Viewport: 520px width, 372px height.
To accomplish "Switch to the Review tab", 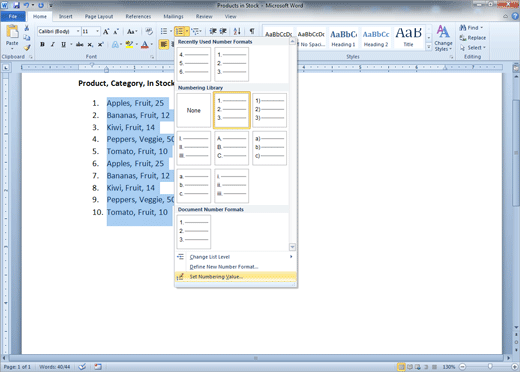I will (204, 16).
